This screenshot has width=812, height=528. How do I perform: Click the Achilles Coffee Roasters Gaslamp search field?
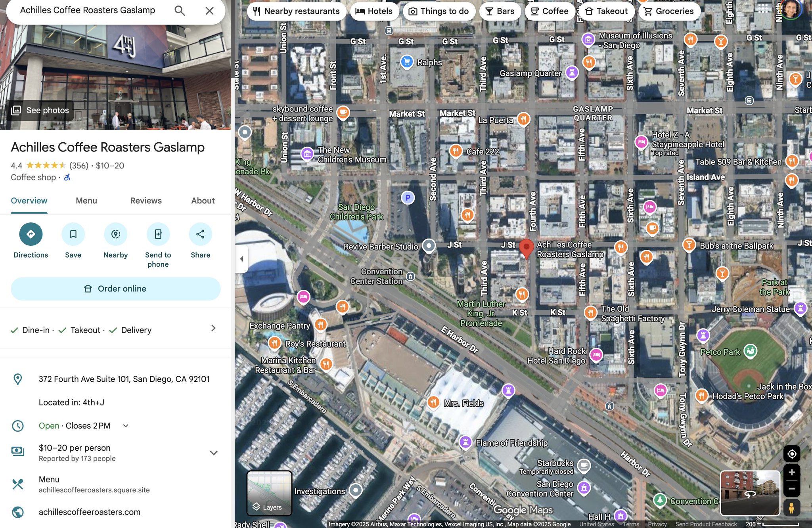click(88, 10)
